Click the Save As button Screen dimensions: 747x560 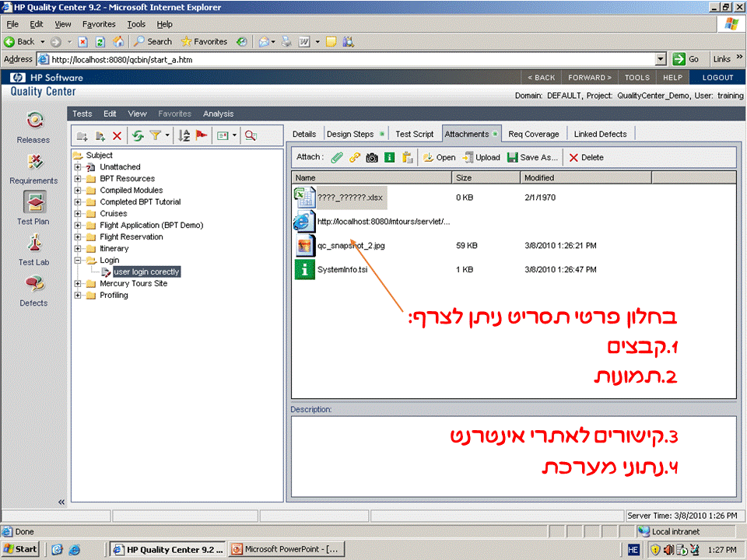532,158
